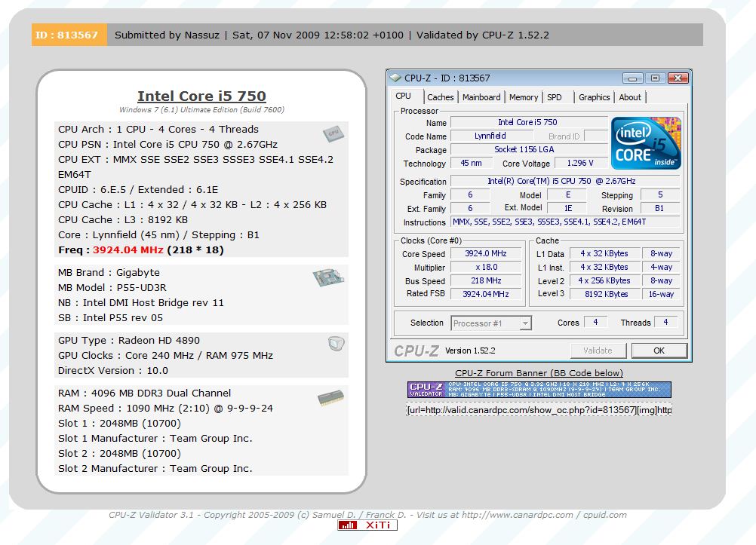Click the CPU-Z Validator copyright footer text
The width and height of the screenshot is (756, 545).
367,515
